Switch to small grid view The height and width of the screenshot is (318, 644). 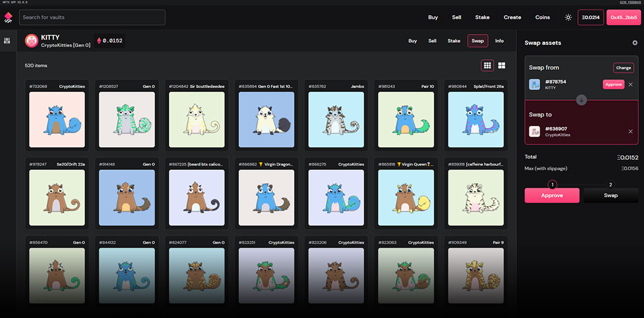coord(487,65)
